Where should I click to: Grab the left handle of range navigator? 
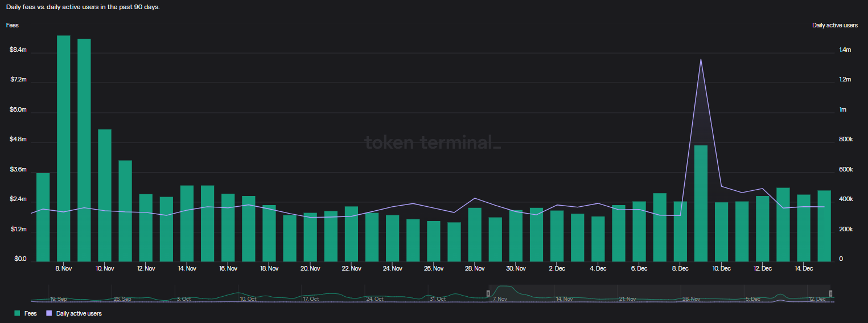488,293
